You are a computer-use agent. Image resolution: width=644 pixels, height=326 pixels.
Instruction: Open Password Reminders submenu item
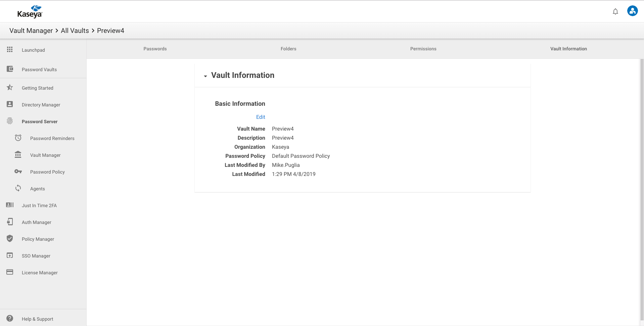52,138
